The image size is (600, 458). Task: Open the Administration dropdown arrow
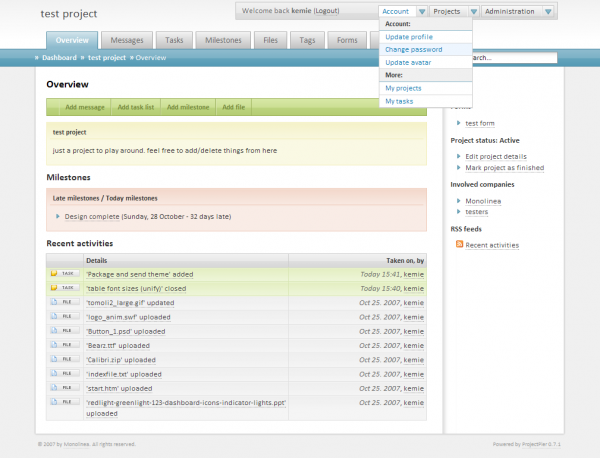click(x=548, y=11)
